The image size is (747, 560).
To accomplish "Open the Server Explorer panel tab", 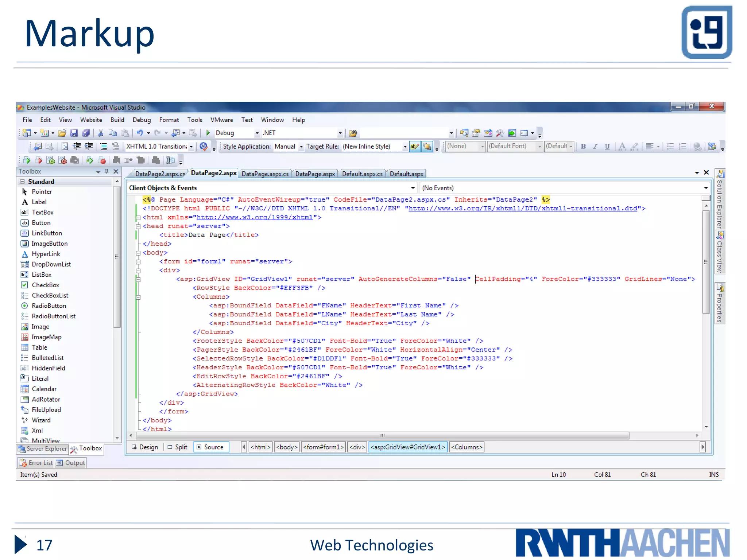I will click(42, 449).
